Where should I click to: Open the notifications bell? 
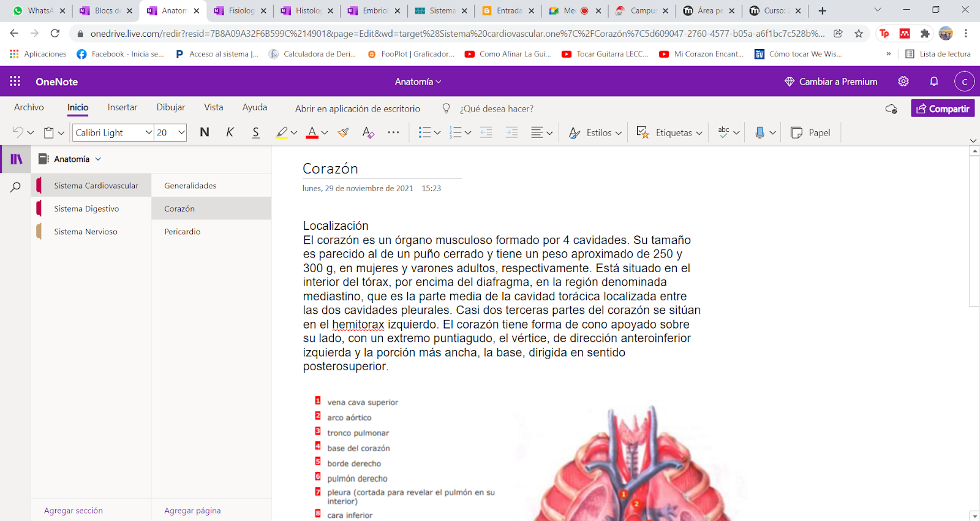[934, 82]
